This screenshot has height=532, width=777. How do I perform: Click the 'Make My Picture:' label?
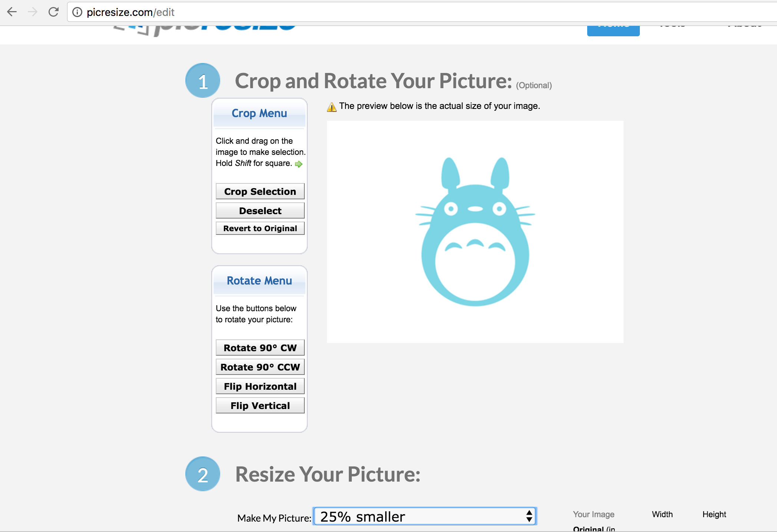click(274, 518)
